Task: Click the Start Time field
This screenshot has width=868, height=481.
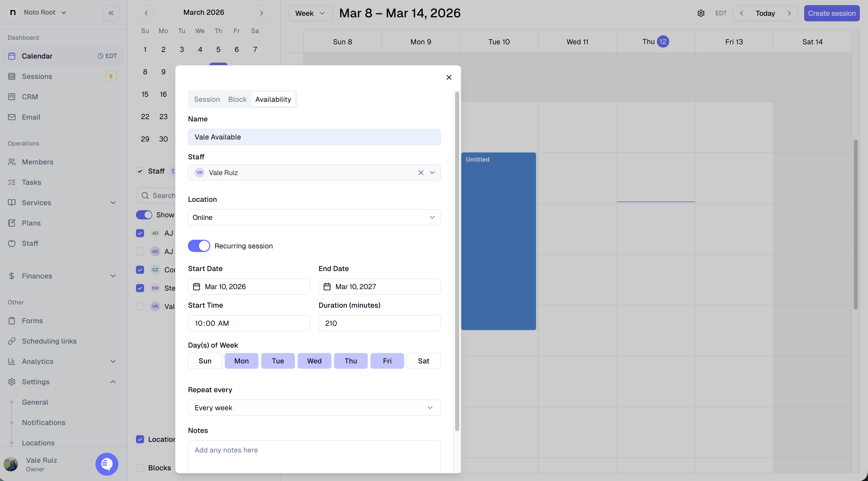Action: coord(249,323)
